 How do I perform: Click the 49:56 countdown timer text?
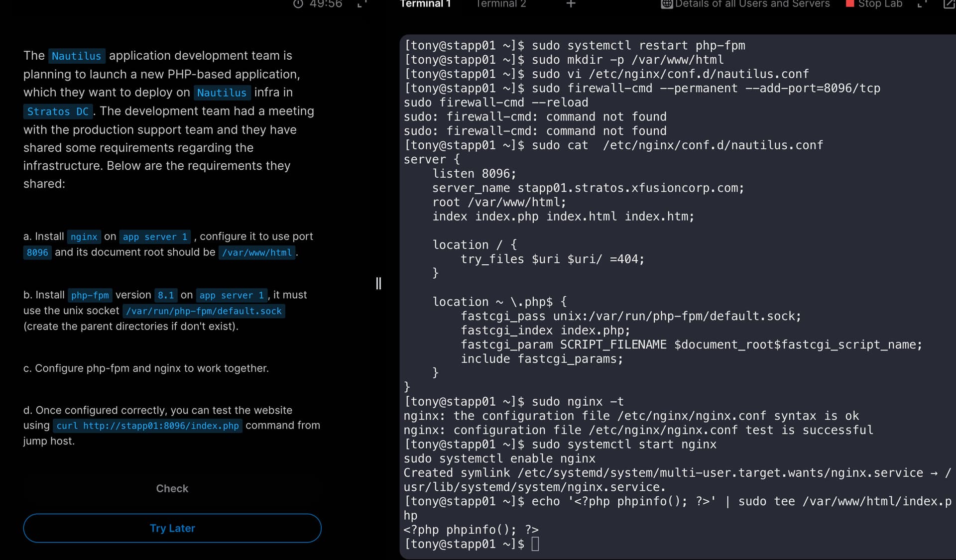[x=326, y=4]
